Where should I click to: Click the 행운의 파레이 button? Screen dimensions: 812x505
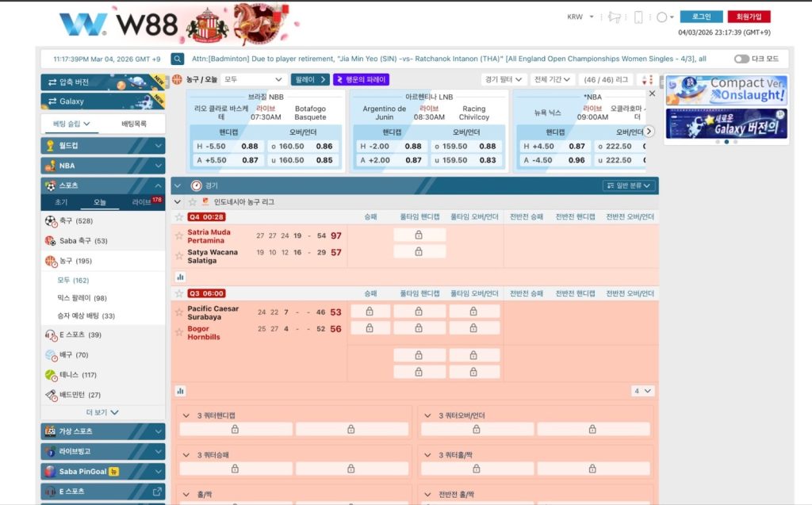361,80
